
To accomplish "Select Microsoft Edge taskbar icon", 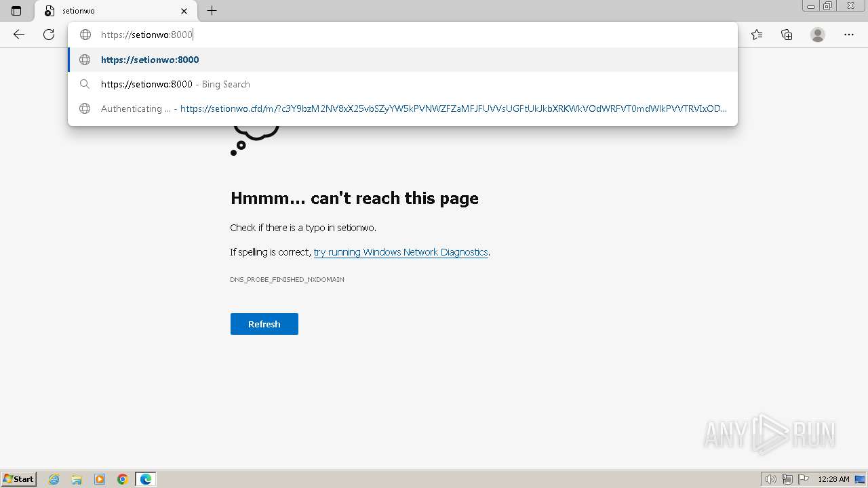I will tap(146, 479).
